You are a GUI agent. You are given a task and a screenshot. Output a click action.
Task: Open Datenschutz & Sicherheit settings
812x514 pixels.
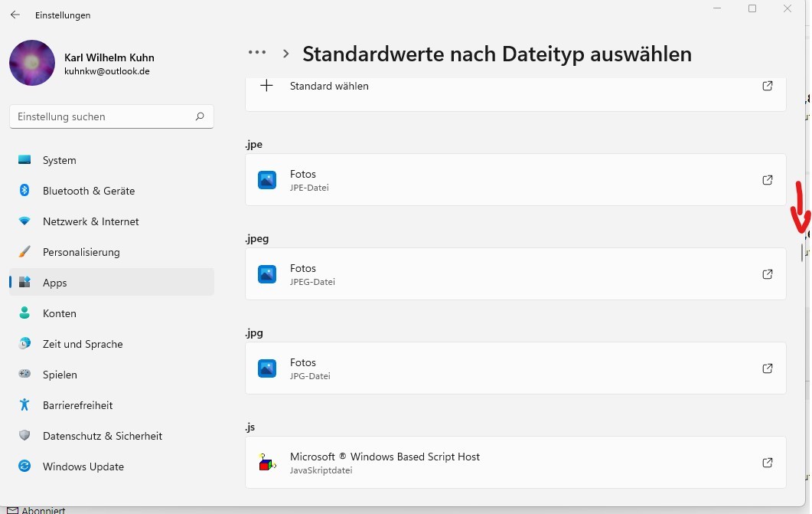[x=112, y=435]
